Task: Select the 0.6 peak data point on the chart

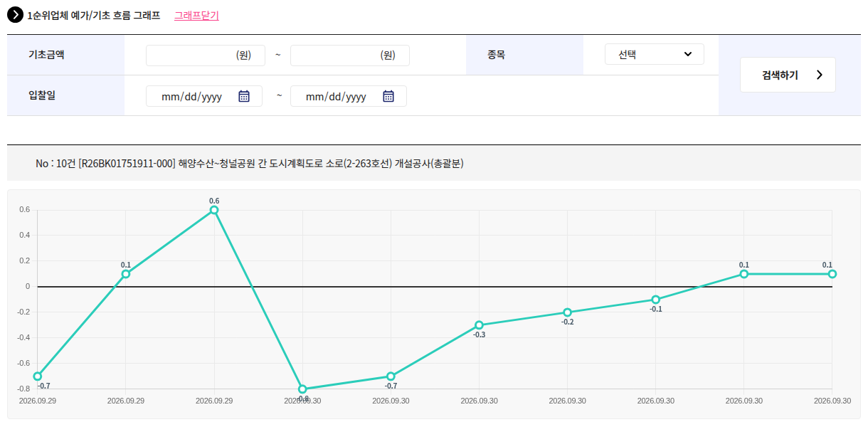Action: tap(214, 210)
